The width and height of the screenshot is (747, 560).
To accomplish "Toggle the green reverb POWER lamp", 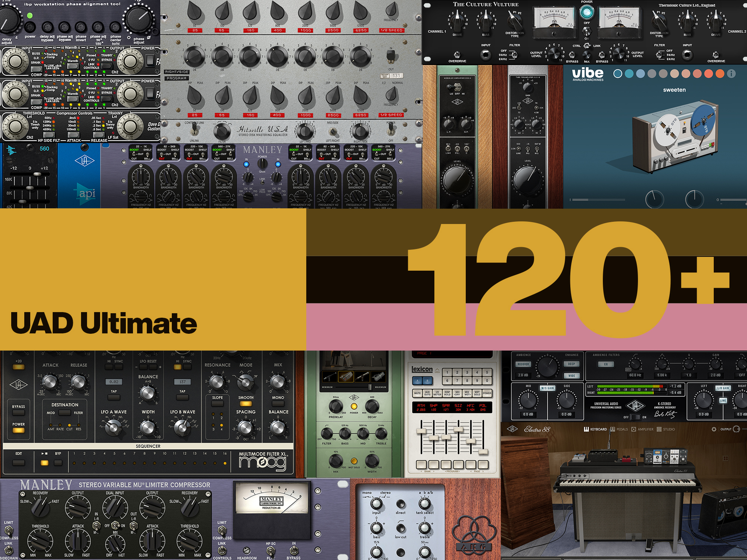I will 354,407.
